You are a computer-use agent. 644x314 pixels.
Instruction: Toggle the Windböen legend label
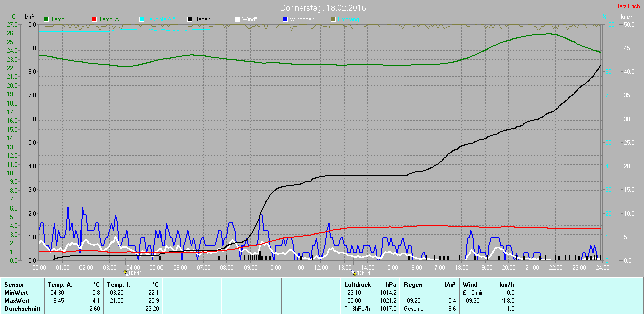(303, 19)
